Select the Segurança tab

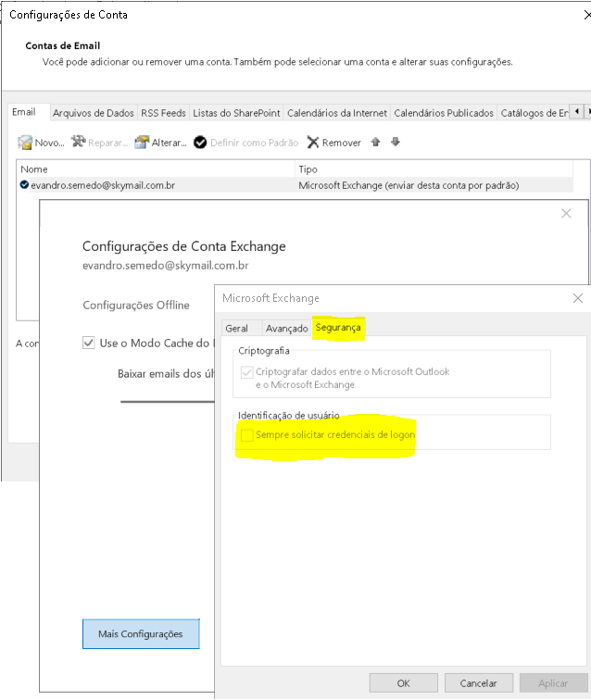[x=338, y=328]
